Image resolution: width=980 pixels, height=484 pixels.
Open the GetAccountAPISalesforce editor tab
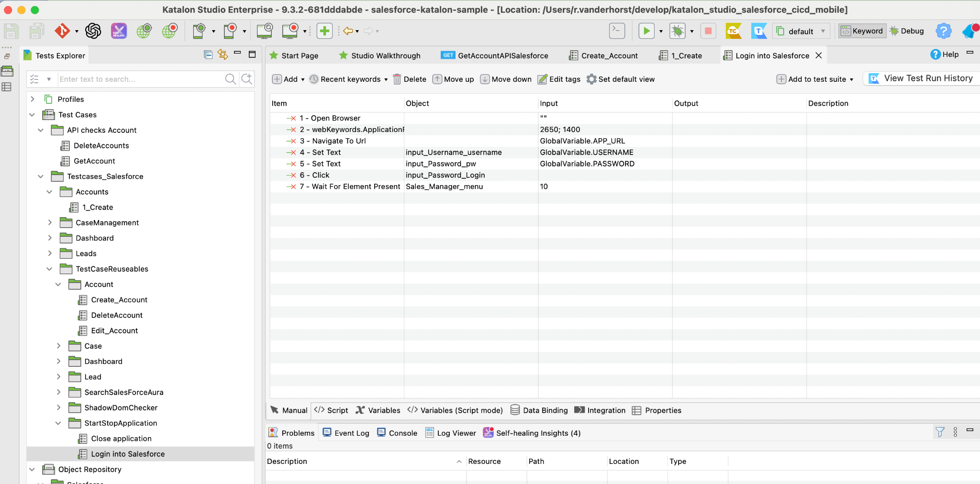[495, 55]
